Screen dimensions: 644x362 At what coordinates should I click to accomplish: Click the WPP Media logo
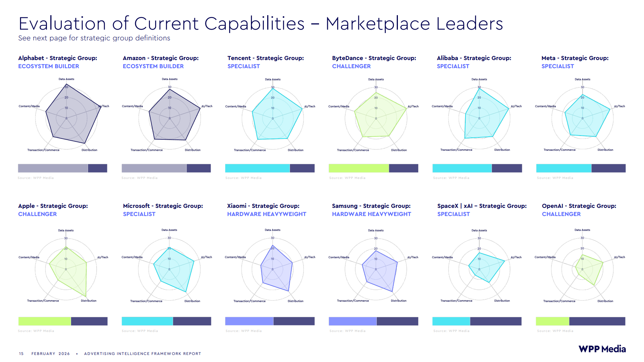(x=602, y=349)
